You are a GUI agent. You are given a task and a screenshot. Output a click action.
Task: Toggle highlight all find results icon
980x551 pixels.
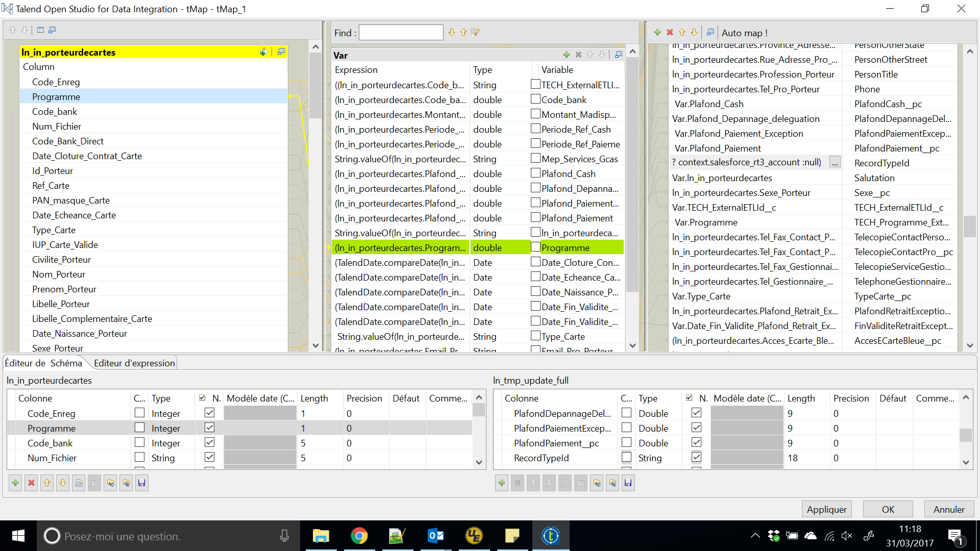tap(475, 32)
